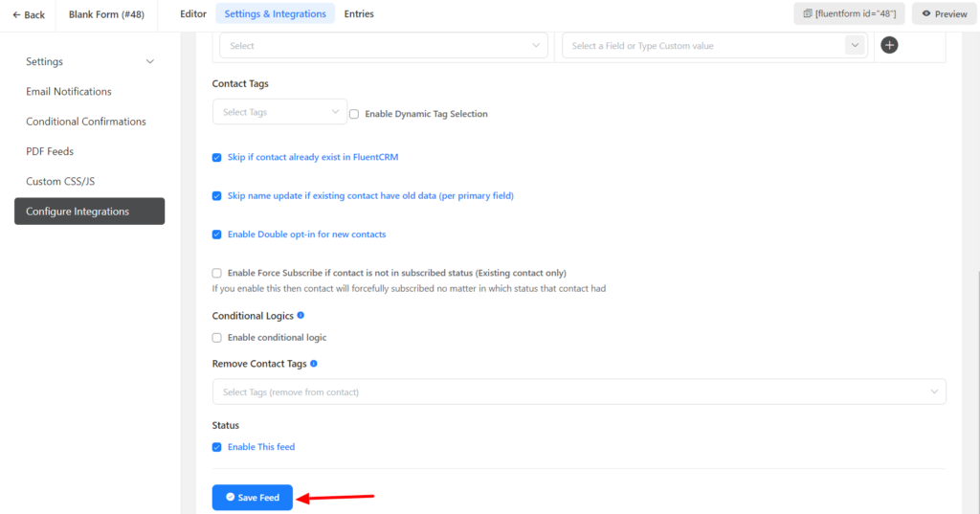Disable the Enable This feed checkbox
The width and height of the screenshot is (980, 514).
point(217,447)
